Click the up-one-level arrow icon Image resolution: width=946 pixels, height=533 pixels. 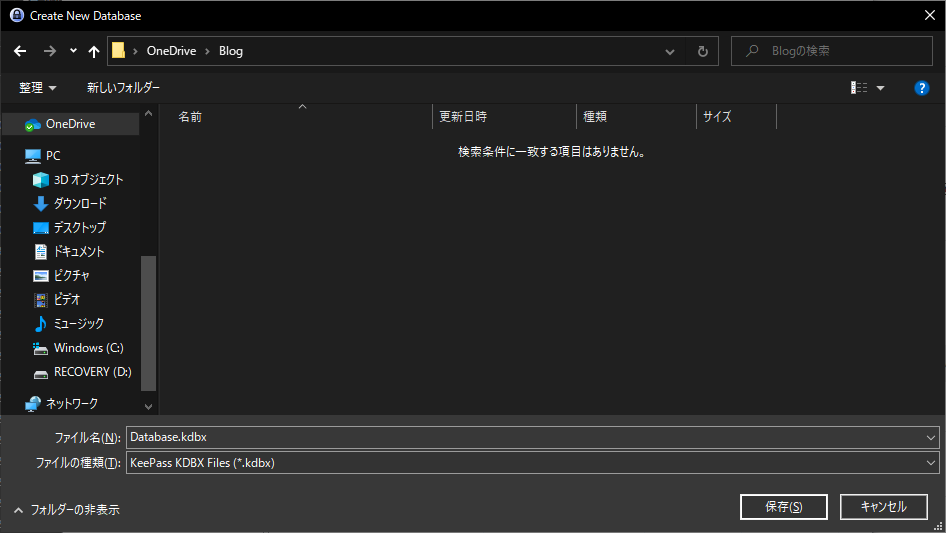[x=94, y=51]
